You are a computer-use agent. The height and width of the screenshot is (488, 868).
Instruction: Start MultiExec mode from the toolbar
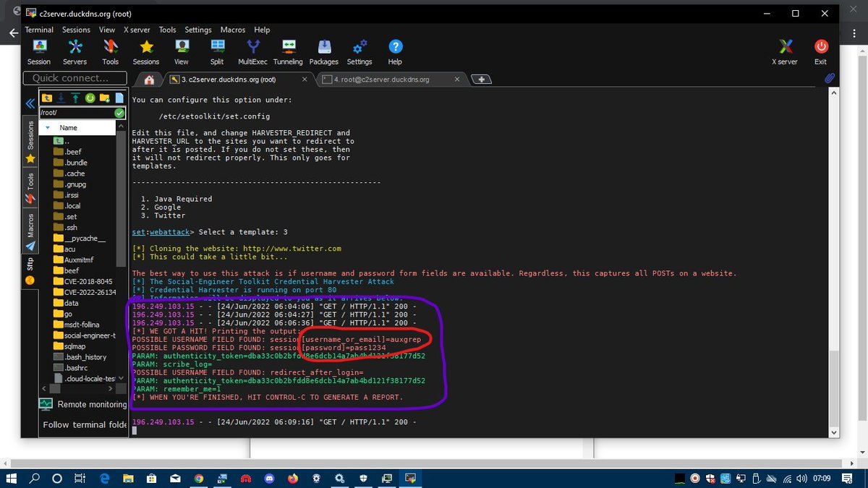pos(252,52)
